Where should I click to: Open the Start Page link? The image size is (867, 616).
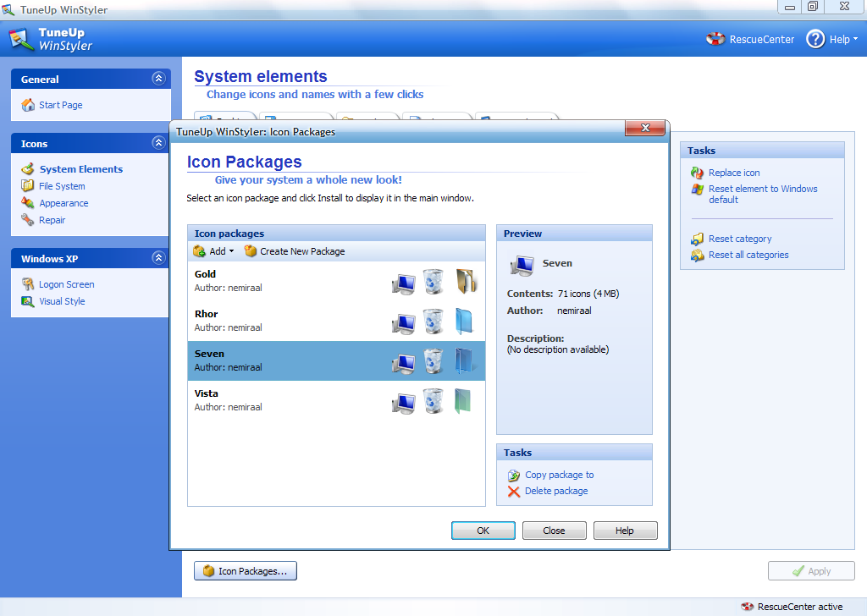click(61, 105)
